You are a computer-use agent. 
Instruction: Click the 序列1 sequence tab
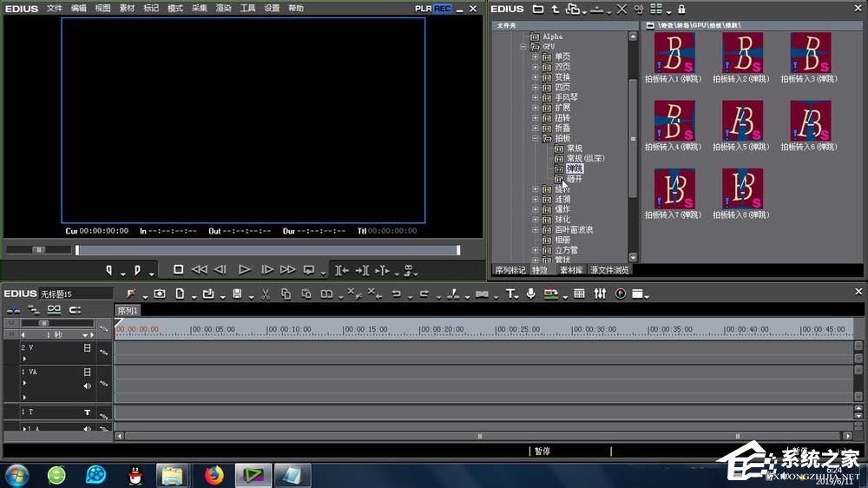click(x=127, y=311)
